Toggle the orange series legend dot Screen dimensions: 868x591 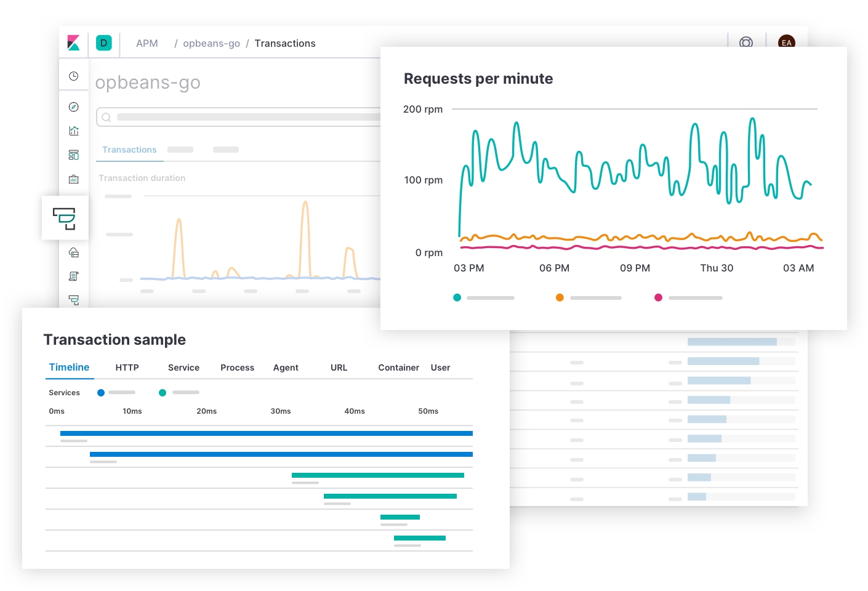[x=560, y=297]
